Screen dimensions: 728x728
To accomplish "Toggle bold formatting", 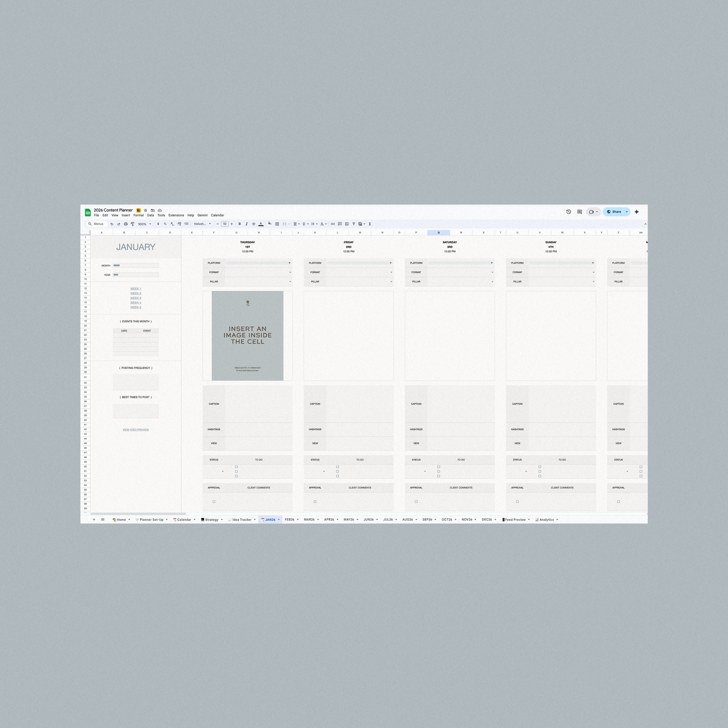I will click(x=239, y=224).
